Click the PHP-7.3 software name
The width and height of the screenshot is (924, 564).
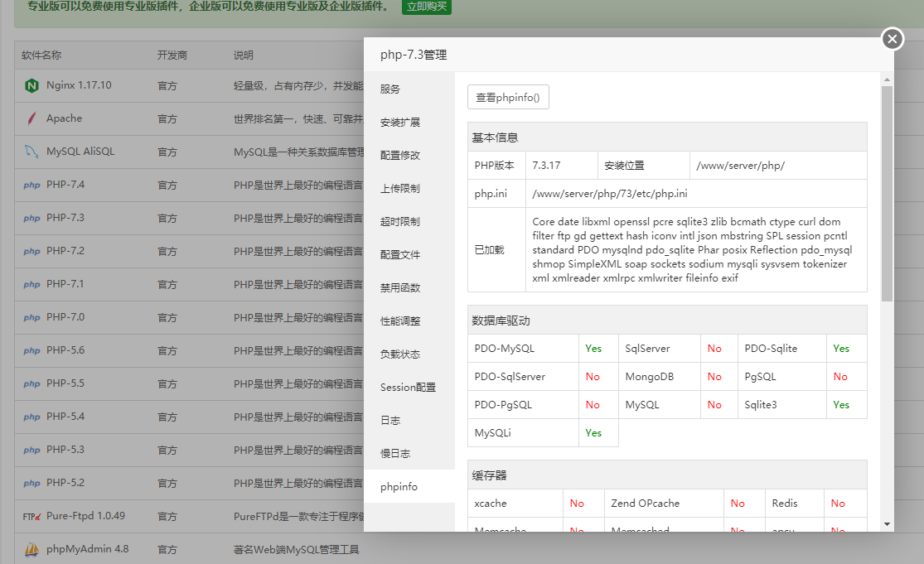65,218
